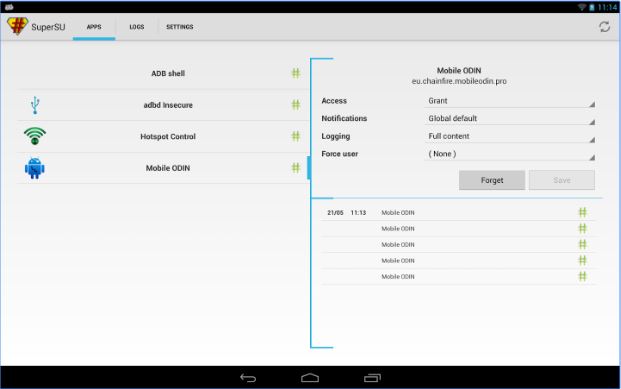The image size is (621, 389).
Task: Click the greyed Save button
Action: click(x=562, y=180)
